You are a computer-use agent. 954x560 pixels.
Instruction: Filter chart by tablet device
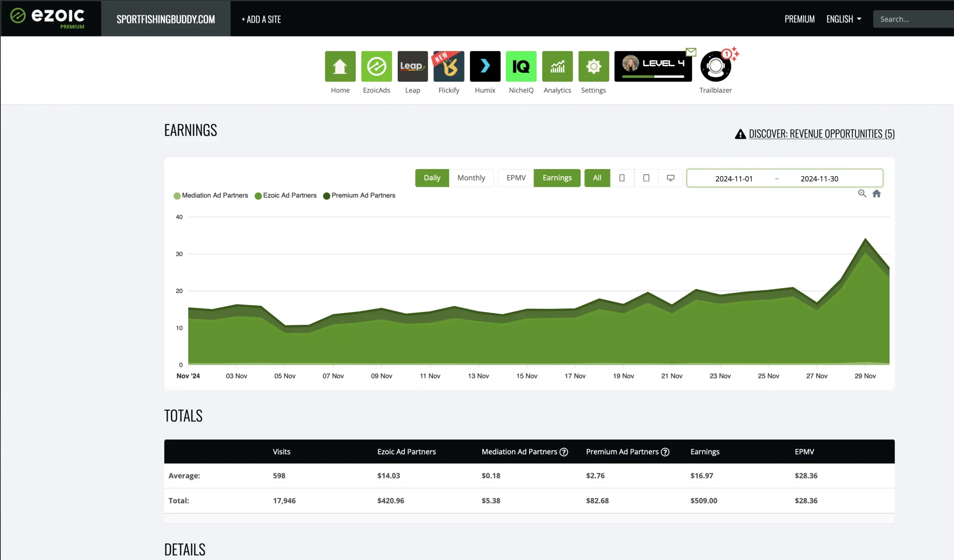pos(646,178)
